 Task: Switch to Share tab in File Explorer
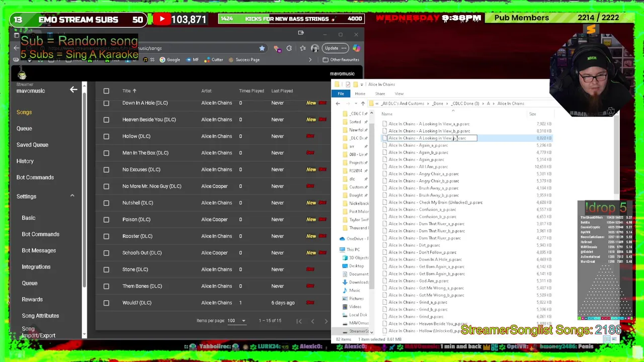click(380, 94)
